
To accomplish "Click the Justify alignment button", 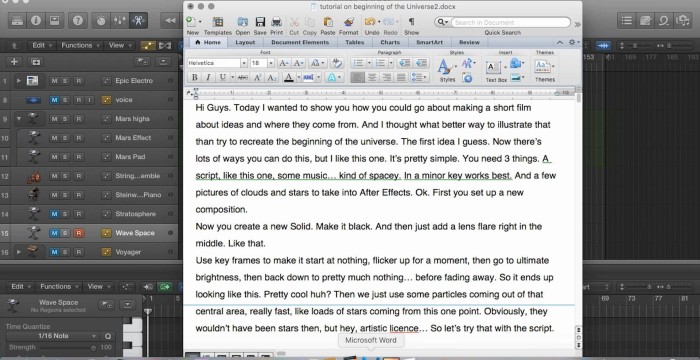I will (x=401, y=77).
